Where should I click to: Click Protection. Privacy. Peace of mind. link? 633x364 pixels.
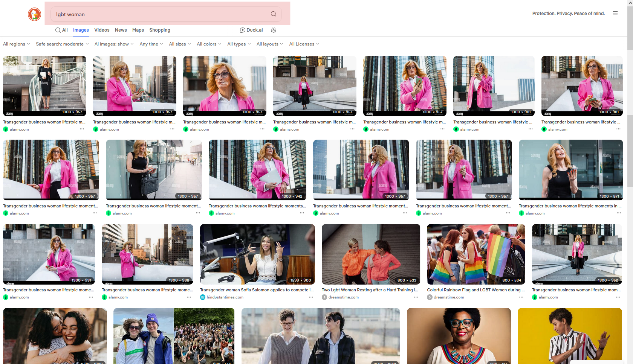[x=568, y=14]
